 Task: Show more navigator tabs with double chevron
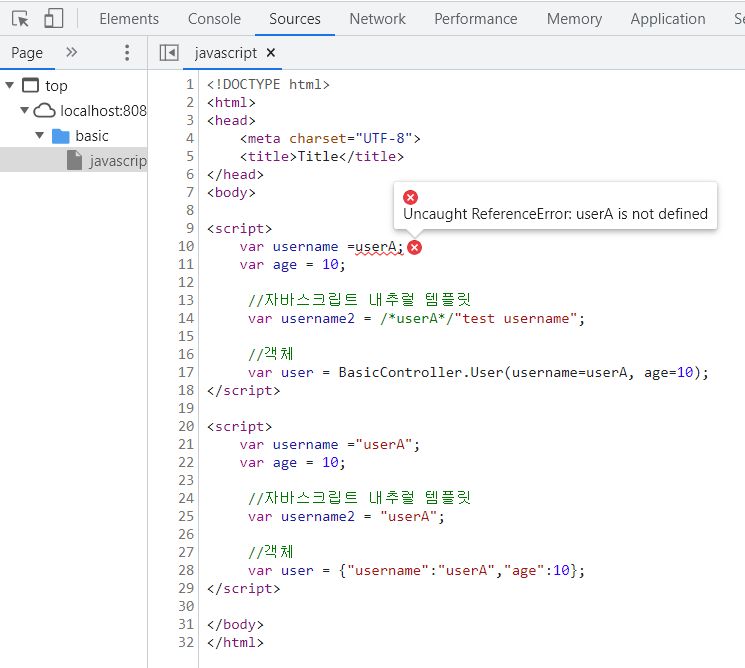(x=71, y=52)
